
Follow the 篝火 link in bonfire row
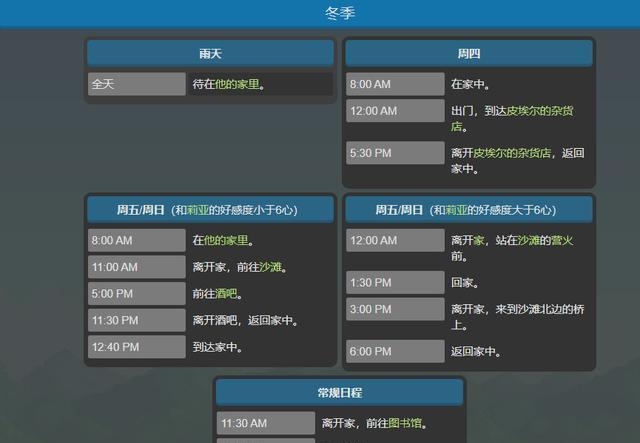coord(562,240)
